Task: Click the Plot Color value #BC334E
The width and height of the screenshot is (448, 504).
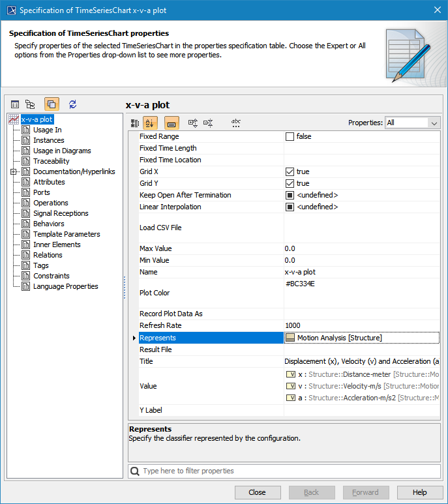Action: [x=300, y=284]
